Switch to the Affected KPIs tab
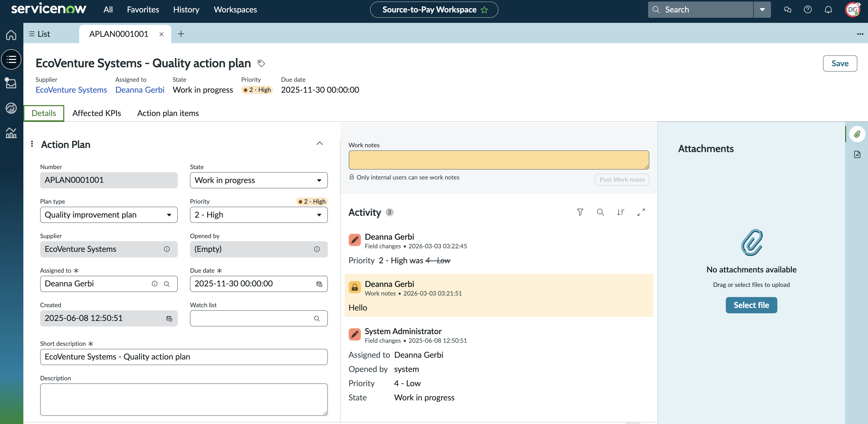 click(97, 113)
